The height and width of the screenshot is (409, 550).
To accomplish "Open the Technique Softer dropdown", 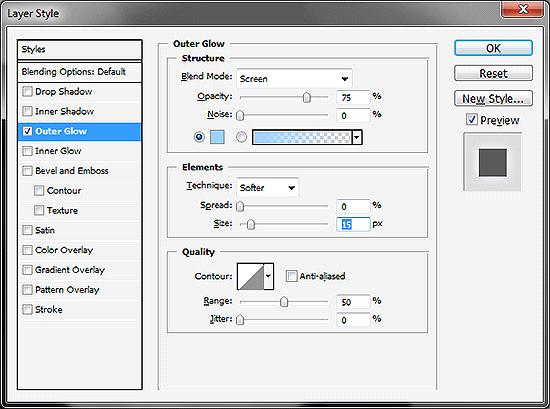I will [x=268, y=188].
